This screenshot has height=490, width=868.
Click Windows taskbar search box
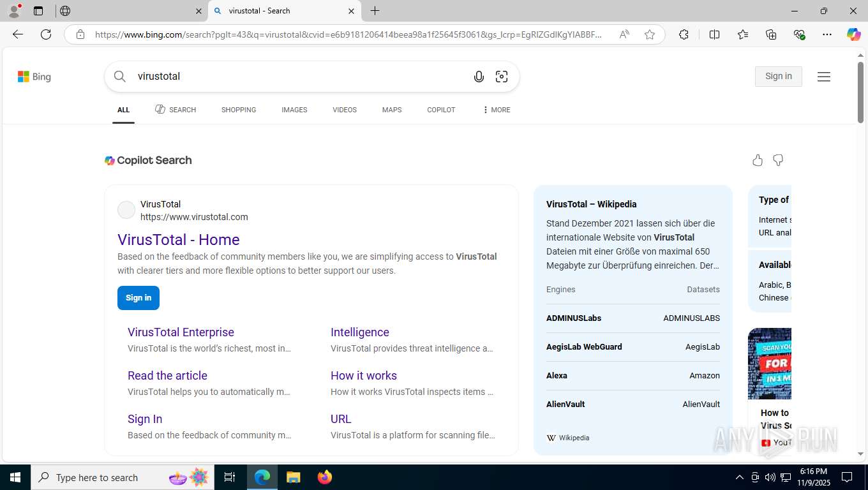click(122, 477)
